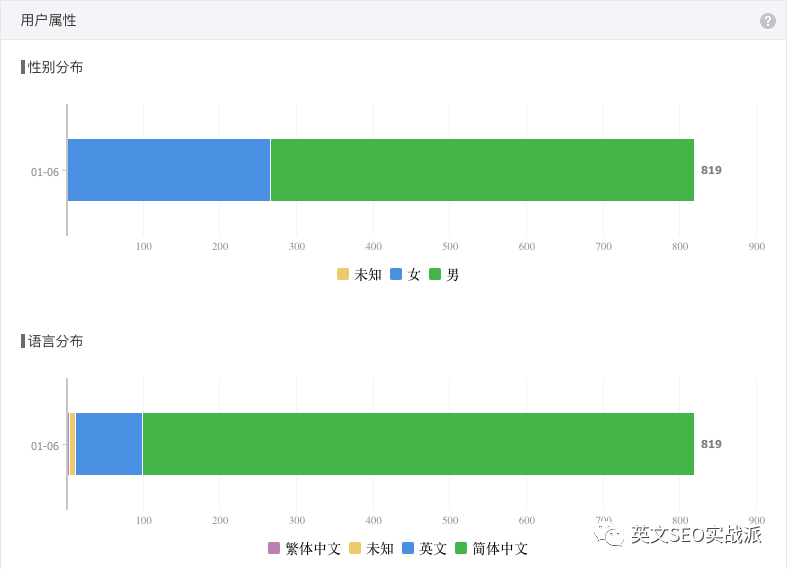Toggle the 女 gender legend swatch
787x569 pixels.
(396, 274)
